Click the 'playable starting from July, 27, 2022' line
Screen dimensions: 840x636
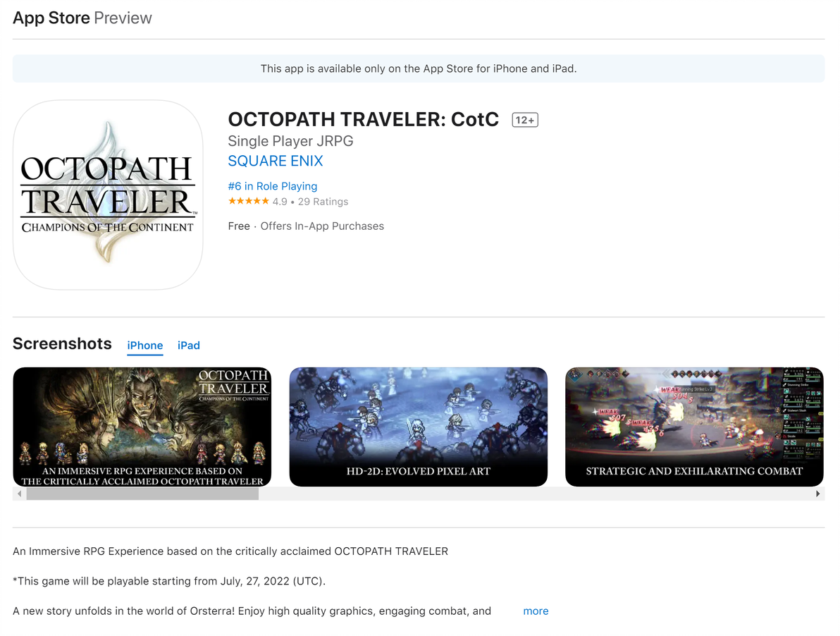(169, 581)
